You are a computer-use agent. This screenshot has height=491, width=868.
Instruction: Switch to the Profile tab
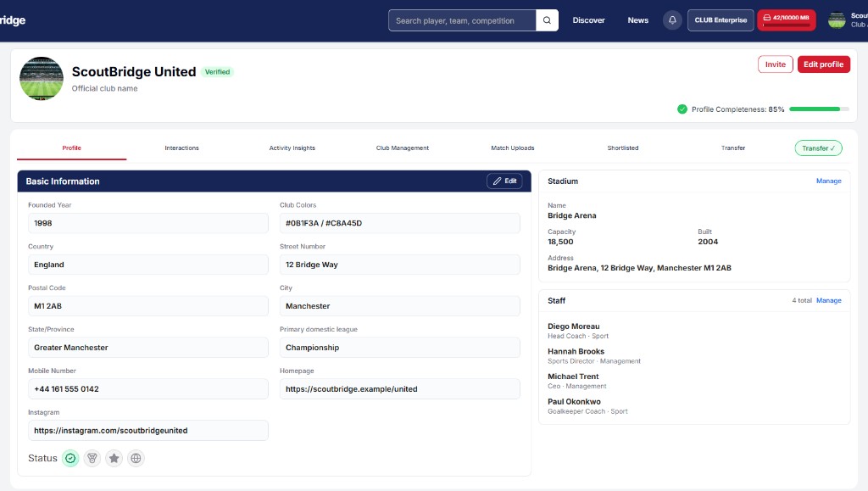71,148
